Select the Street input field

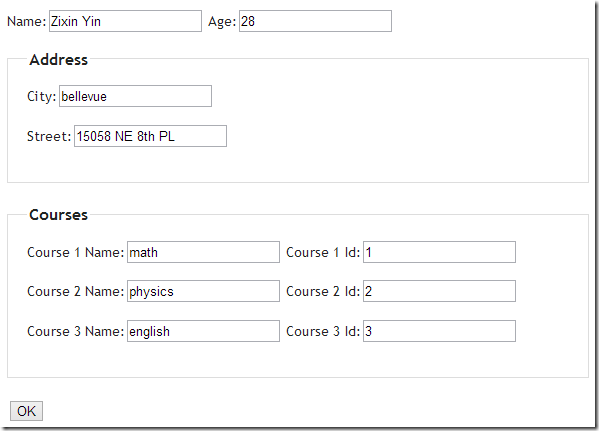pos(150,136)
